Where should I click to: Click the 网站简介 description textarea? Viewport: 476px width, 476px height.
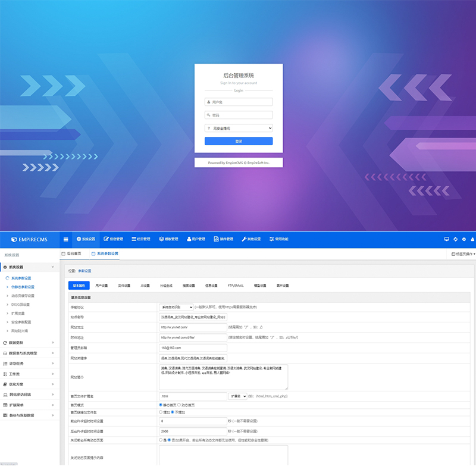224,377
